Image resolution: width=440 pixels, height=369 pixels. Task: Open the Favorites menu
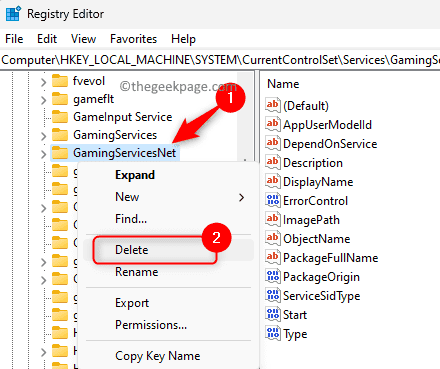pyautogui.click(x=133, y=39)
